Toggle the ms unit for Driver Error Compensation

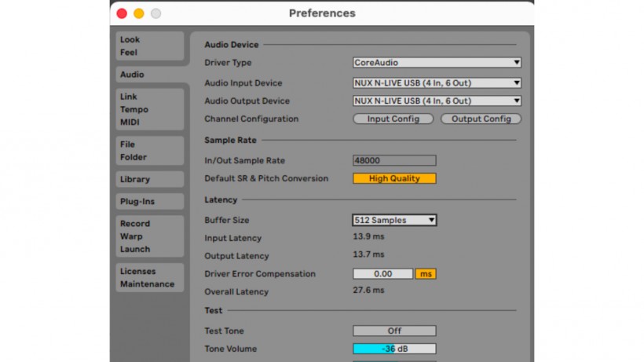coord(425,274)
